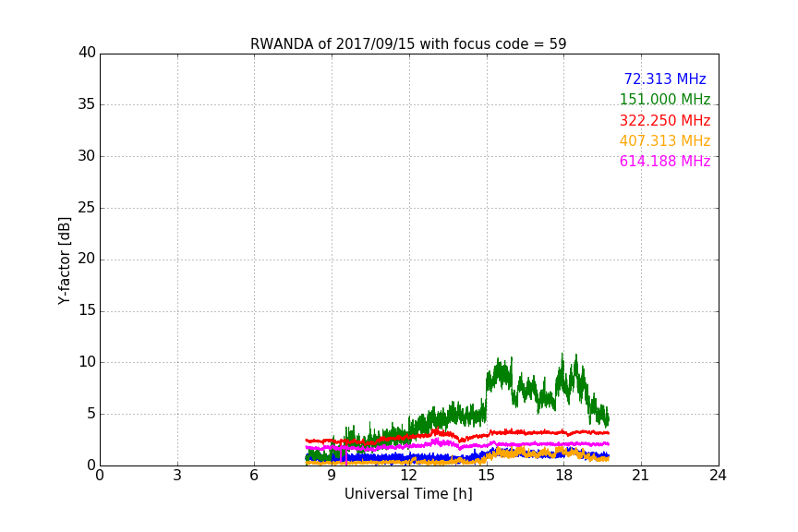Select the magenta 614.188 MHz legend label

click(x=665, y=161)
